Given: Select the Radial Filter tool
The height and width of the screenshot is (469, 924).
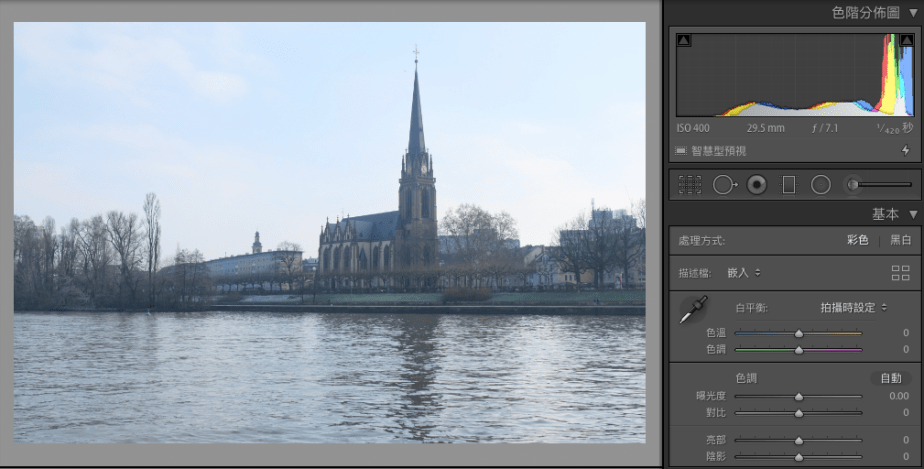Looking at the screenshot, I should tap(820, 185).
